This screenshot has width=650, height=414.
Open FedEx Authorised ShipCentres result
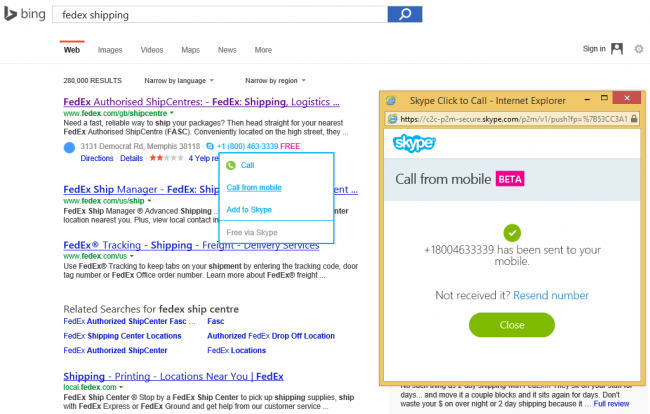coord(201,102)
